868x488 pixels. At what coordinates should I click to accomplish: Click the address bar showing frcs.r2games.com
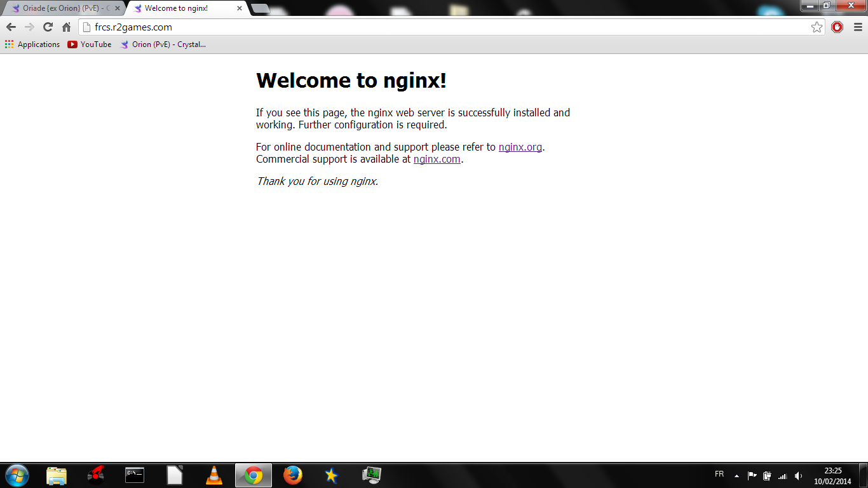[445, 27]
